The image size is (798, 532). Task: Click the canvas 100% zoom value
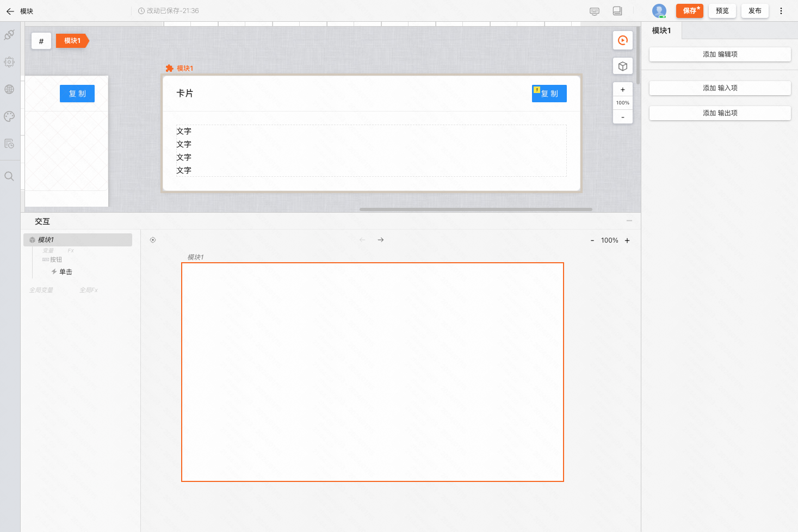coord(623,103)
